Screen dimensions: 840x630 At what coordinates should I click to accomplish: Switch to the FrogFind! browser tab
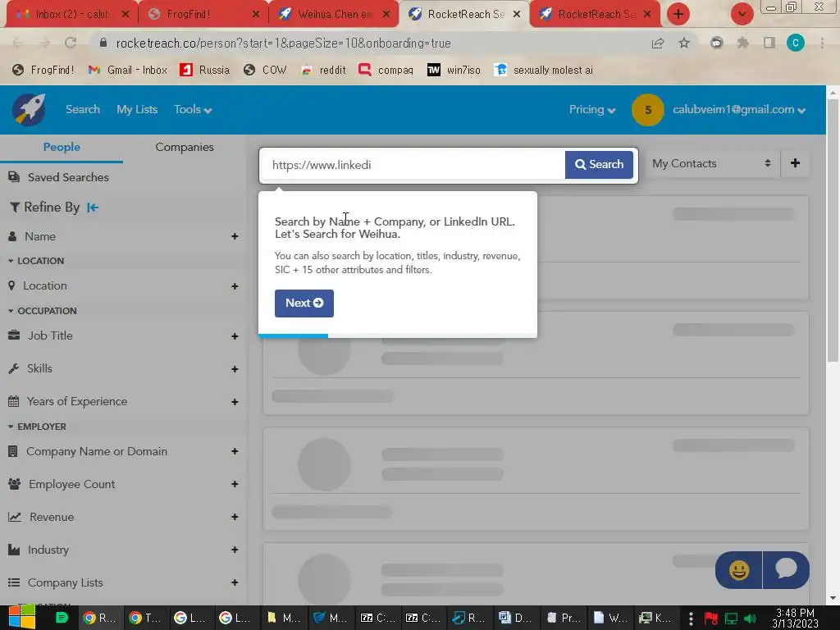click(203, 15)
